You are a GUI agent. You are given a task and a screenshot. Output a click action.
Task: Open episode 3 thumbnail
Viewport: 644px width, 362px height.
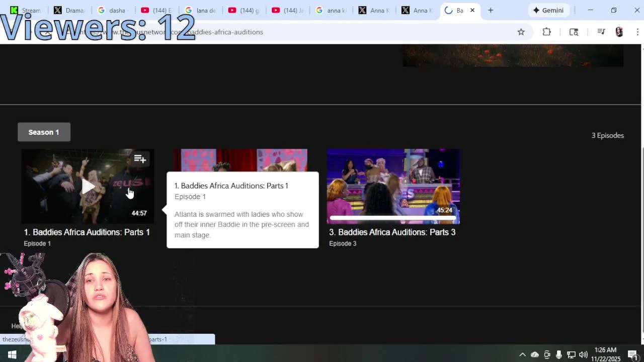pyautogui.click(x=393, y=186)
